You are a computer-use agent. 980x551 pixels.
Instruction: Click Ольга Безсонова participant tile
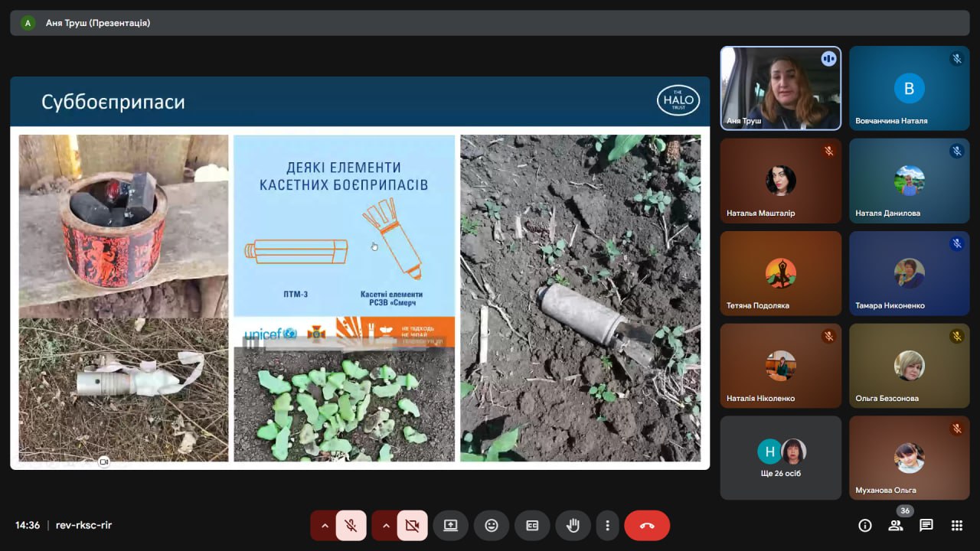click(909, 366)
